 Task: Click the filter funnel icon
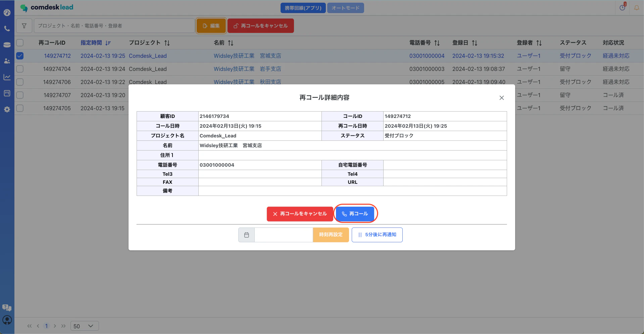pyautogui.click(x=24, y=26)
